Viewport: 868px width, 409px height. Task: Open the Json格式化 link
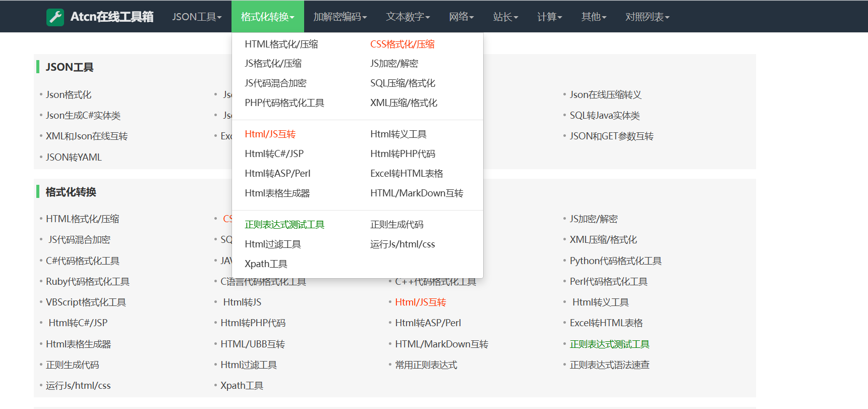pos(69,94)
